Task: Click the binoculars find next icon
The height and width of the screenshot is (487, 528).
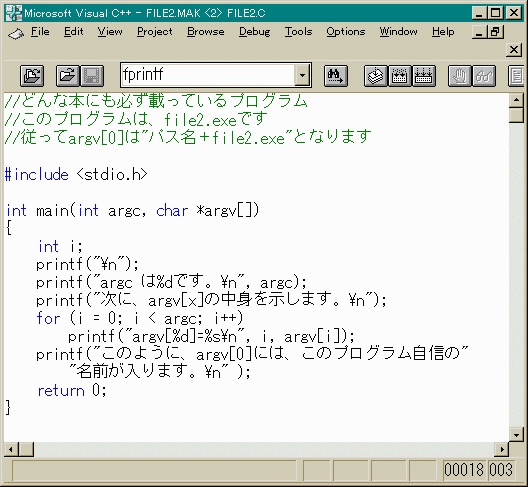Action: tap(336, 76)
